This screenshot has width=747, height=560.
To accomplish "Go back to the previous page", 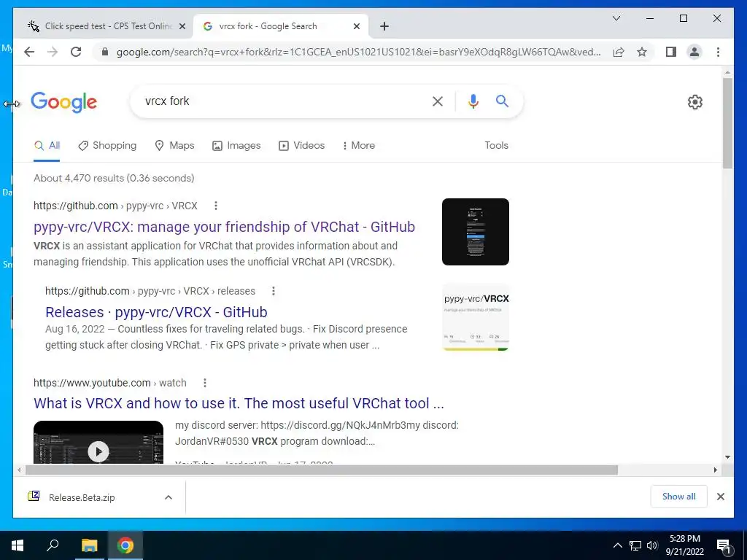I will click(29, 52).
